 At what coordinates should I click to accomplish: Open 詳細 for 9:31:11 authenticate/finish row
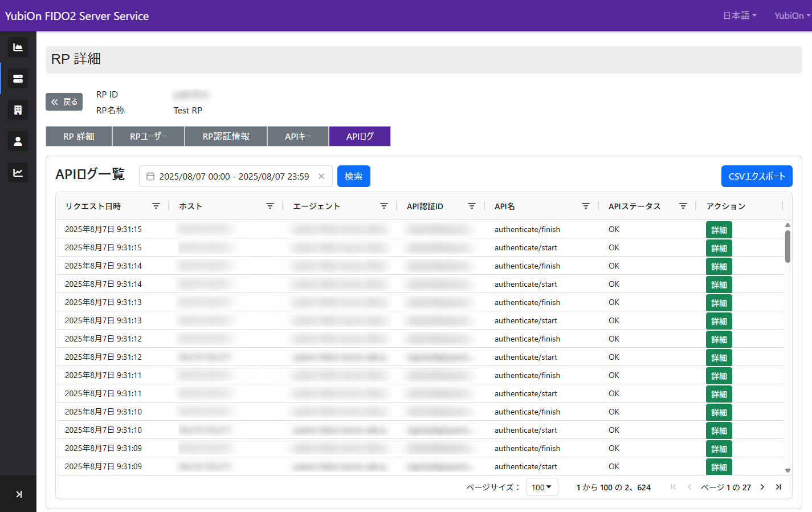pyautogui.click(x=719, y=376)
